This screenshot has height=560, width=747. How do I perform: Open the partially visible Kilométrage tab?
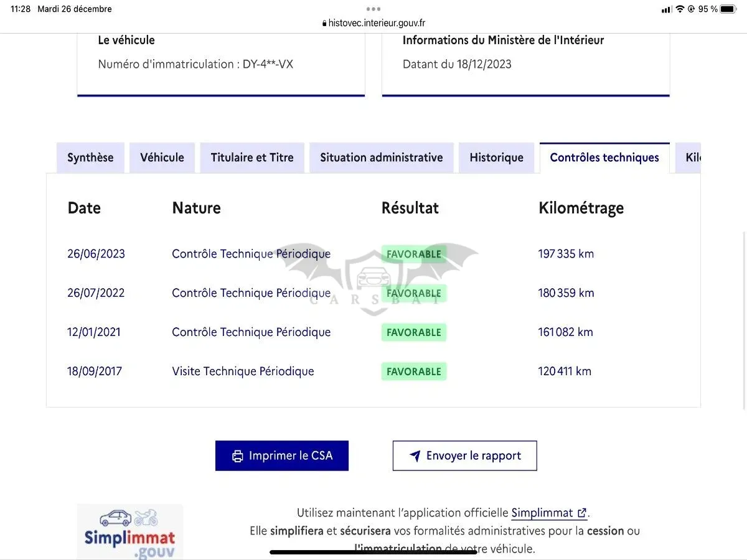pos(688,157)
